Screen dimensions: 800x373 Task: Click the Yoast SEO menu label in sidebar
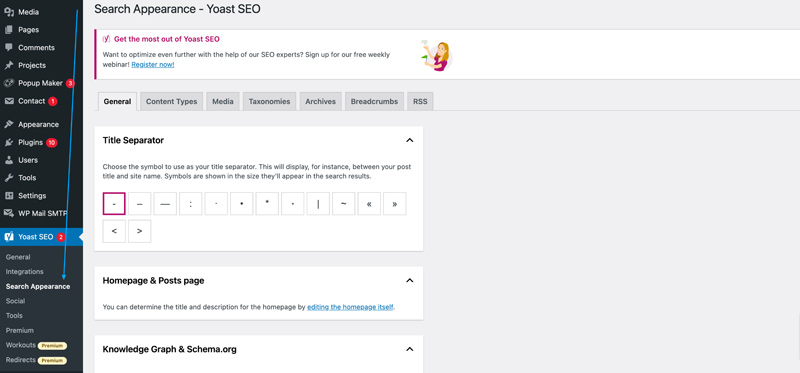click(36, 237)
